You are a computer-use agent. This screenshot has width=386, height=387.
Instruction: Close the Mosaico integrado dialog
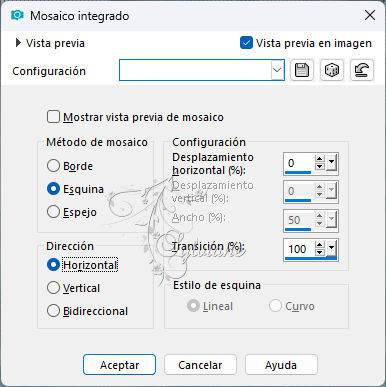(x=370, y=15)
